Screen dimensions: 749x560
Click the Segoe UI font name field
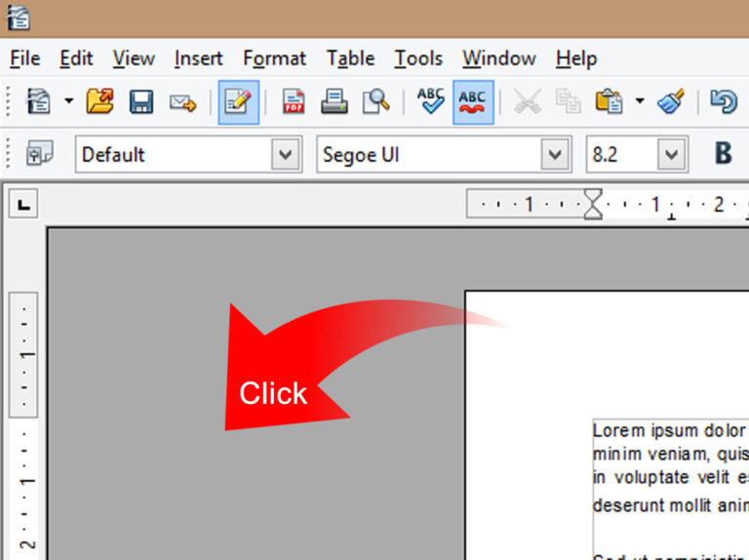coord(428,154)
